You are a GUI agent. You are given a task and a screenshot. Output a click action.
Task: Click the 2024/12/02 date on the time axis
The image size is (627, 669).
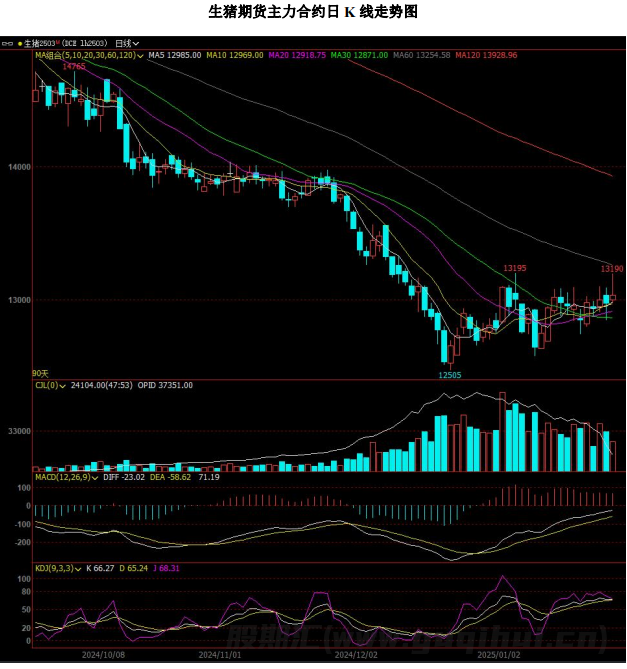pos(356,655)
